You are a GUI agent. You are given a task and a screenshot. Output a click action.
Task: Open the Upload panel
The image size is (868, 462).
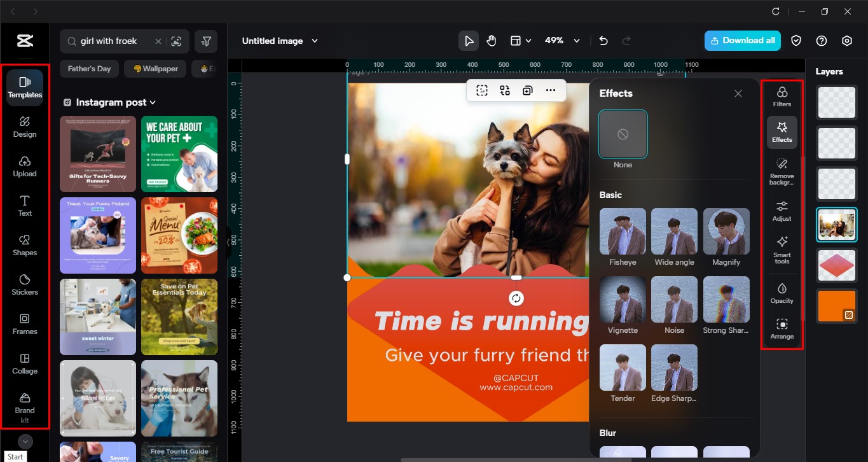(25, 166)
